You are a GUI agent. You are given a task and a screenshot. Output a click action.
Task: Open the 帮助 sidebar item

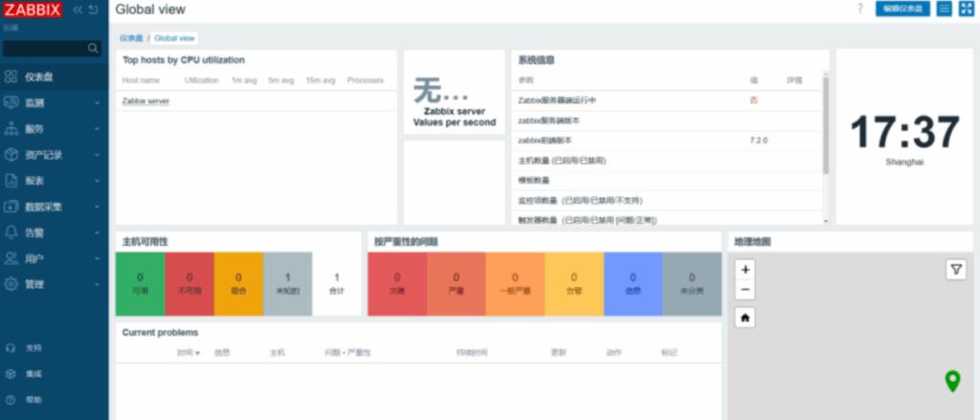[55, 399]
